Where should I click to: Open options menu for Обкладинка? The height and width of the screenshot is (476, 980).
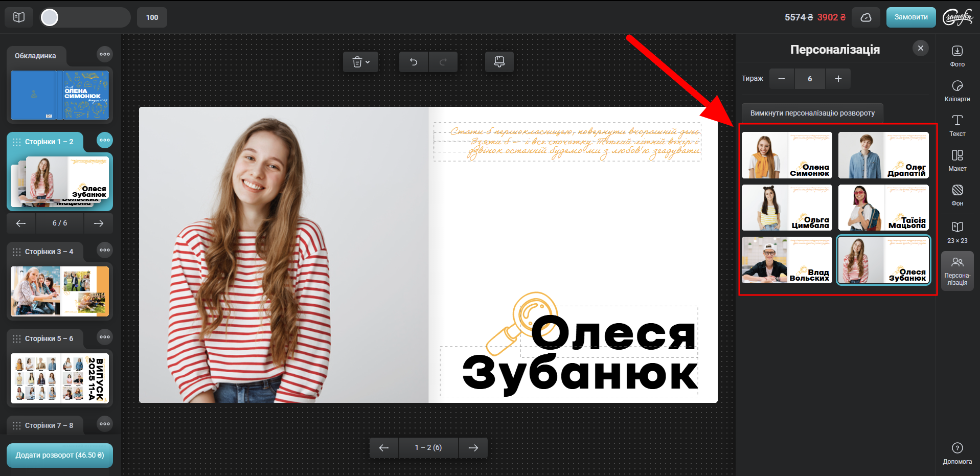pos(105,54)
